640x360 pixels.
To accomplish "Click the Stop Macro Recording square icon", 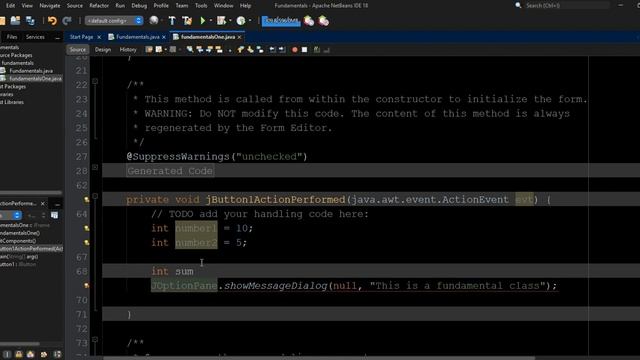I will tap(304, 49).
